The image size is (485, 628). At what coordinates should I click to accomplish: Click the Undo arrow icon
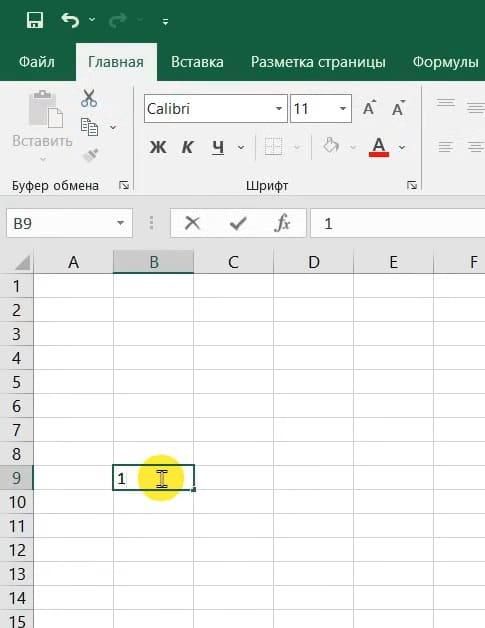[70, 20]
